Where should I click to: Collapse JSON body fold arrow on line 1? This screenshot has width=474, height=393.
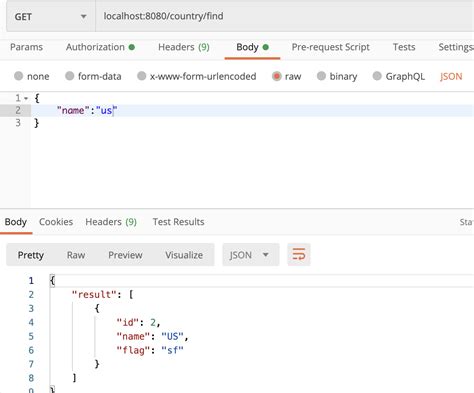click(x=26, y=98)
